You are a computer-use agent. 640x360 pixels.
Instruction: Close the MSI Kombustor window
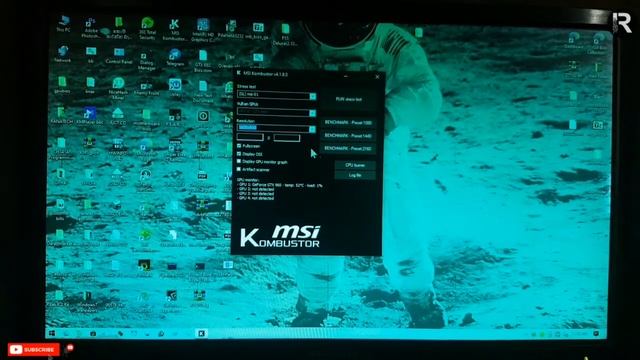tap(377, 76)
